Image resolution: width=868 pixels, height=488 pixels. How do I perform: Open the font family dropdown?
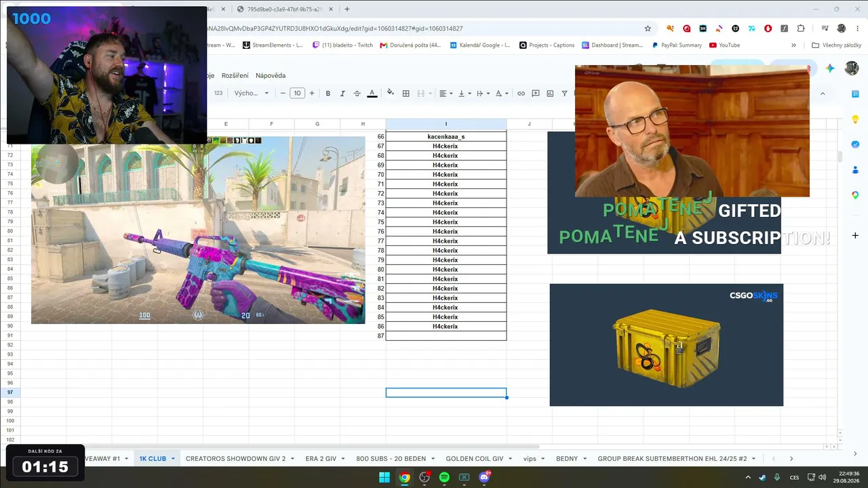tap(252, 94)
